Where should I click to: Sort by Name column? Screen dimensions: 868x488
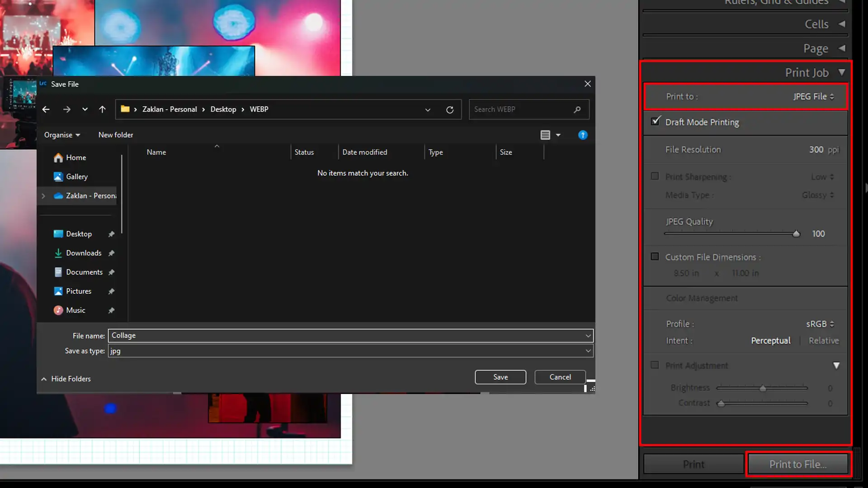tap(156, 152)
